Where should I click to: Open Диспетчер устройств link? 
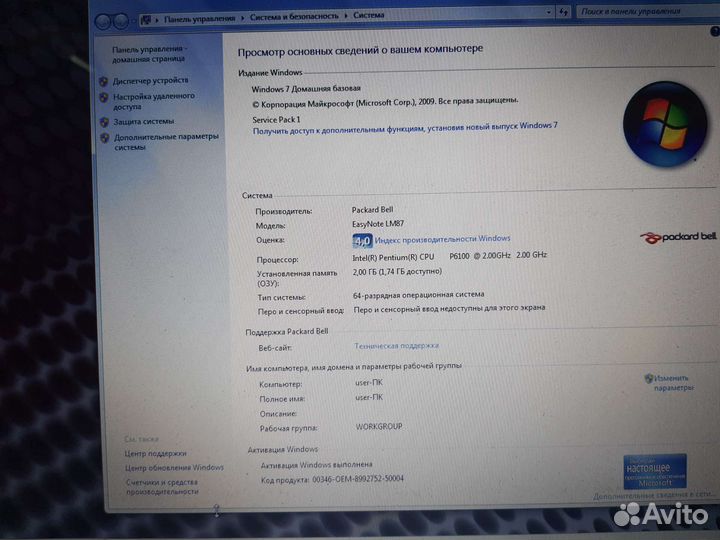pyautogui.click(x=151, y=80)
